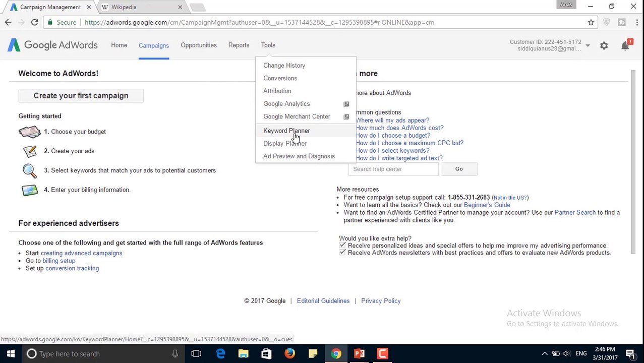Screen dimensions: 644x363
Task: Click the Cortana microphone icon
Action: (x=175, y=354)
